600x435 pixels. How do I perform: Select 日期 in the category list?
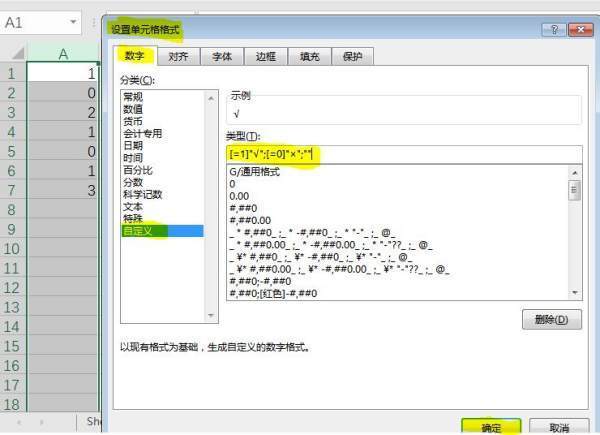(133, 145)
